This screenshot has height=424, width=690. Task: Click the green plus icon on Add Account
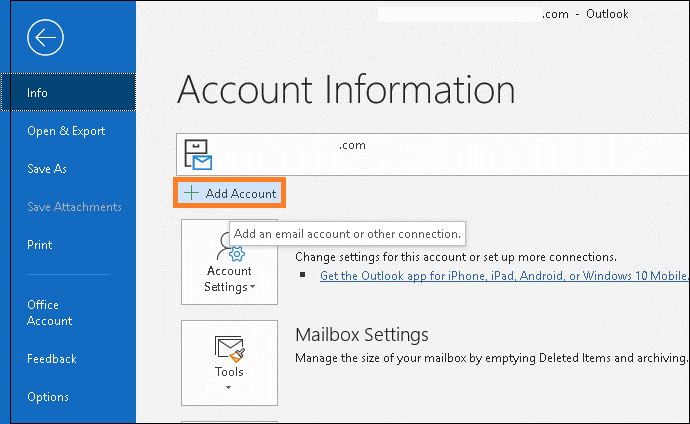click(x=191, y=193)
